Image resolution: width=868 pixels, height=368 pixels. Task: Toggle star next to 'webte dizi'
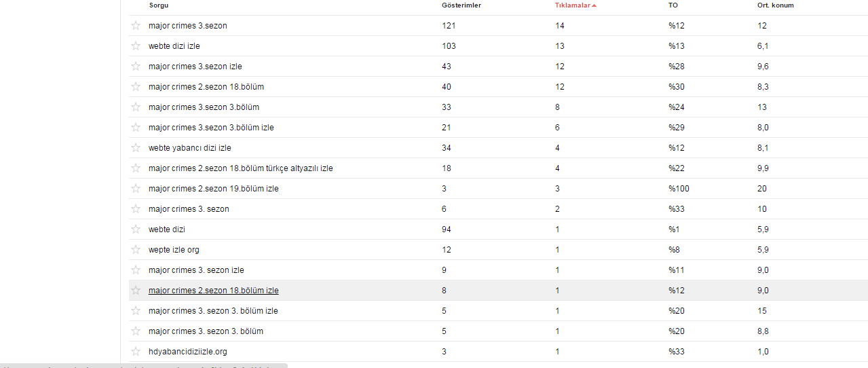click(136, 229)
